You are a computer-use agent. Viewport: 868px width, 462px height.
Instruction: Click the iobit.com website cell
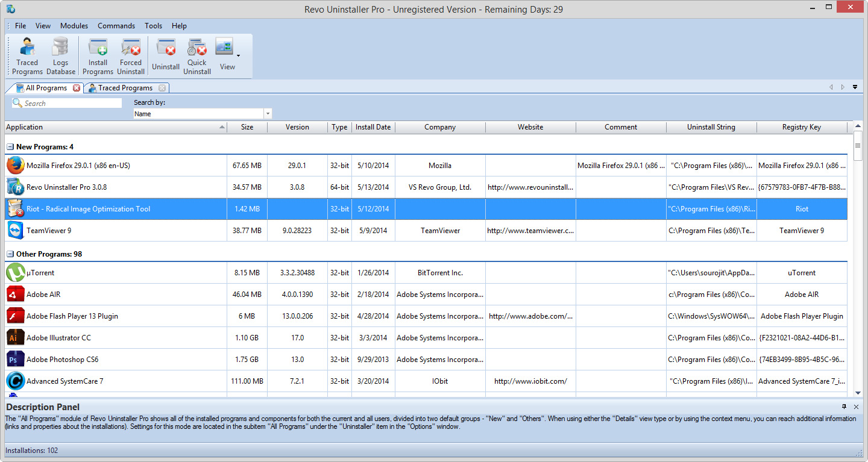(530, 381)
